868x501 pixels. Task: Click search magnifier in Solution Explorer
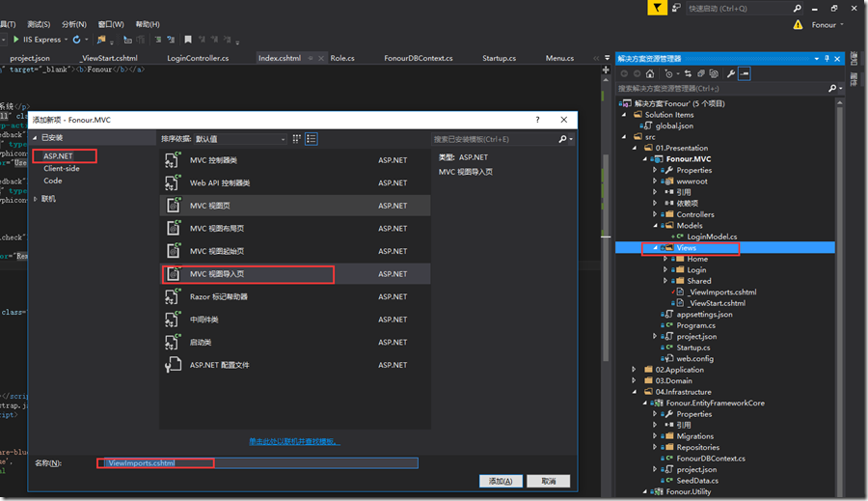(832, 89)
